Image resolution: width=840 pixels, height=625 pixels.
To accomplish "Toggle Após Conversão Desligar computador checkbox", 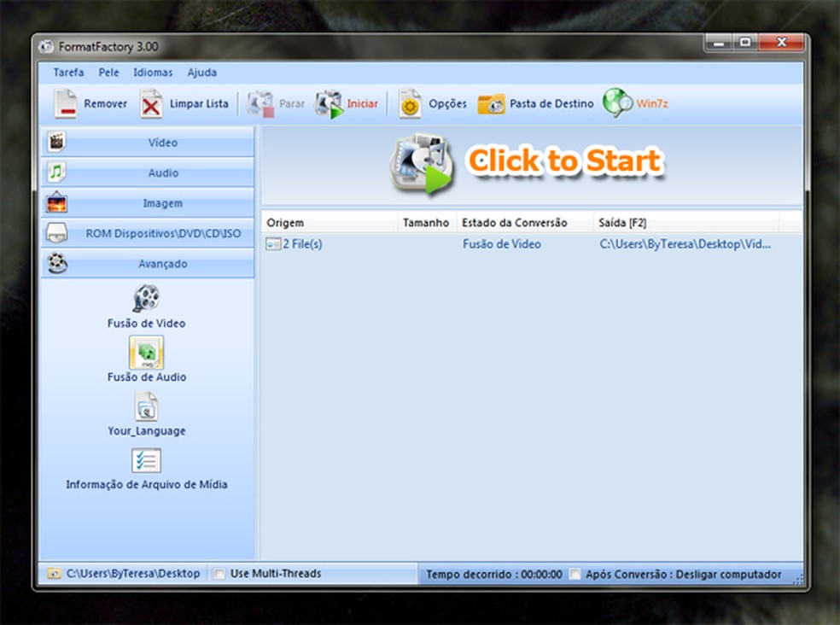I will point(575,574).
